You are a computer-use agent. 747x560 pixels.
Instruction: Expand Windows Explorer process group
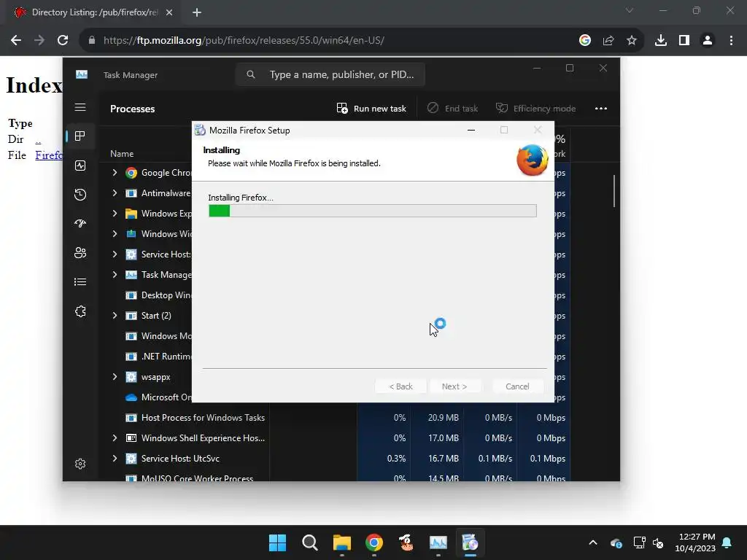(x=115, y=214)
